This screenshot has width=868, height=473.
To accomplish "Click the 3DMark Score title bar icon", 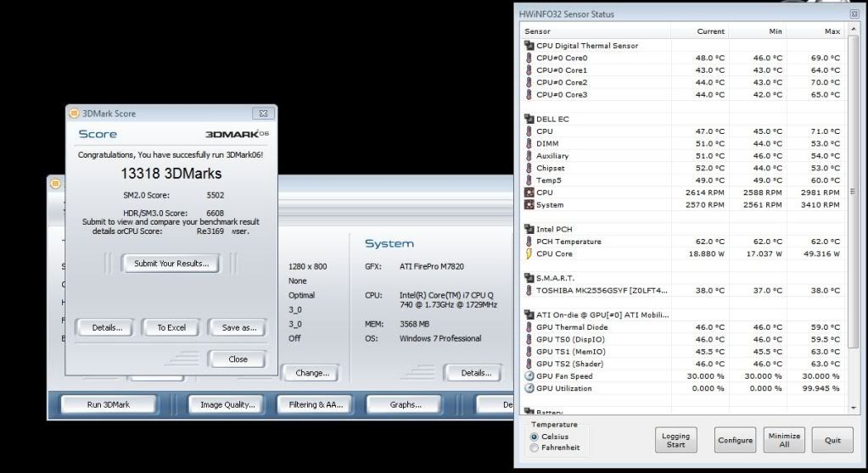I will [74, 113].
